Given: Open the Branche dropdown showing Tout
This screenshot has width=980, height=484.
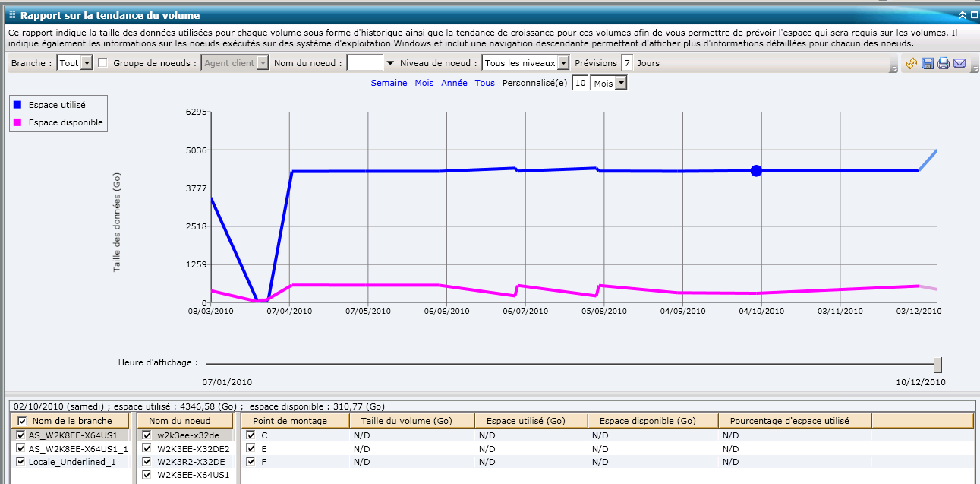Looking at the screenshot, I should (x=74, y=63).
